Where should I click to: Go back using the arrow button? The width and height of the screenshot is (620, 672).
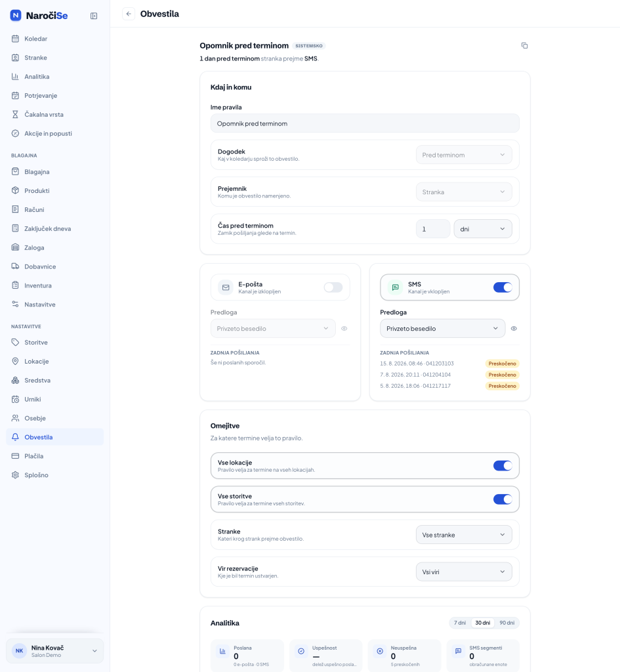tap(129, 14)
